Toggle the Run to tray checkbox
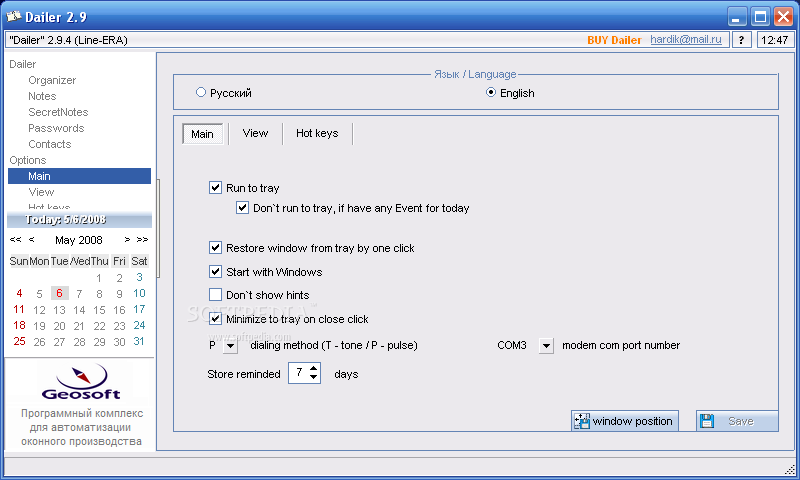 point(215,188)
